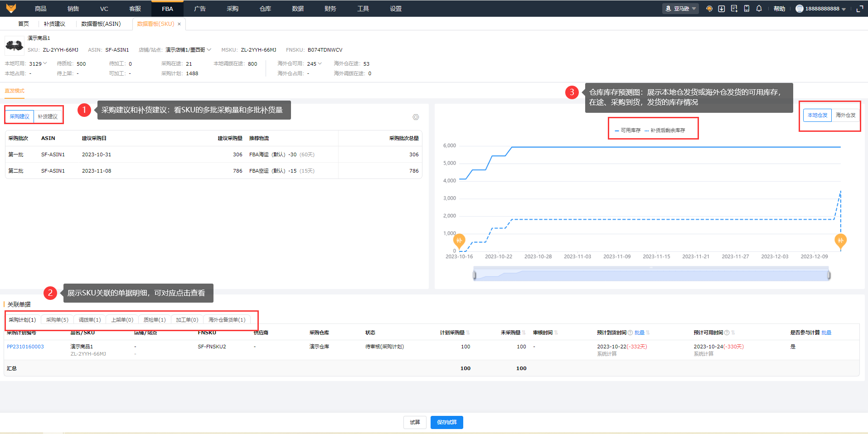Open purchase plan link PP2310160003

point(25,347)
